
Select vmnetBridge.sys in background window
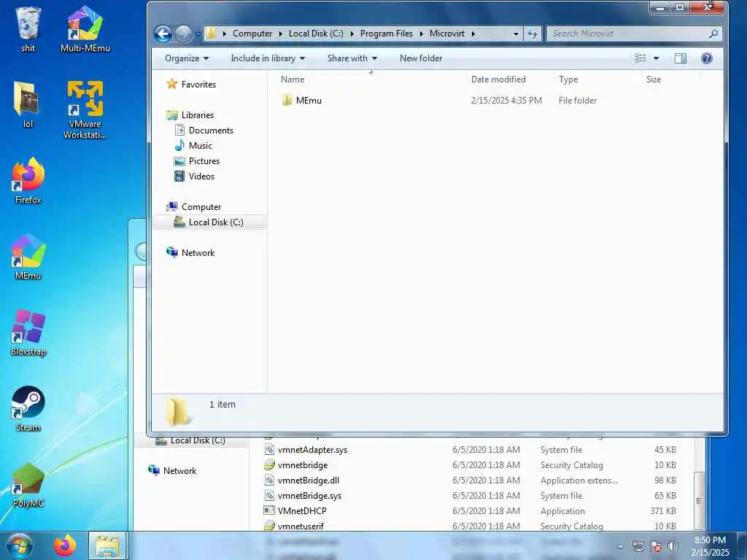point(309,496)
